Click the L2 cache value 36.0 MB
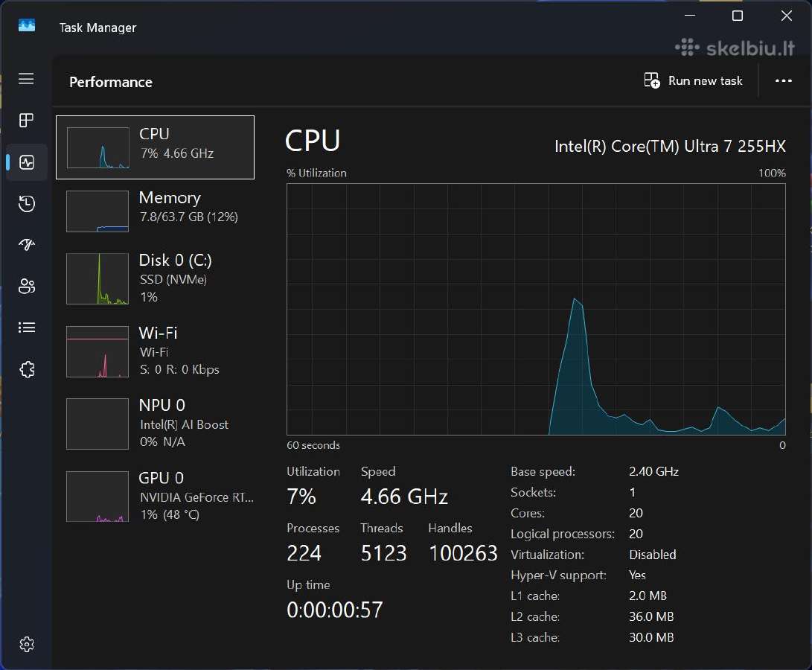This screenshot has width=812, height=670. click(651, 616)
